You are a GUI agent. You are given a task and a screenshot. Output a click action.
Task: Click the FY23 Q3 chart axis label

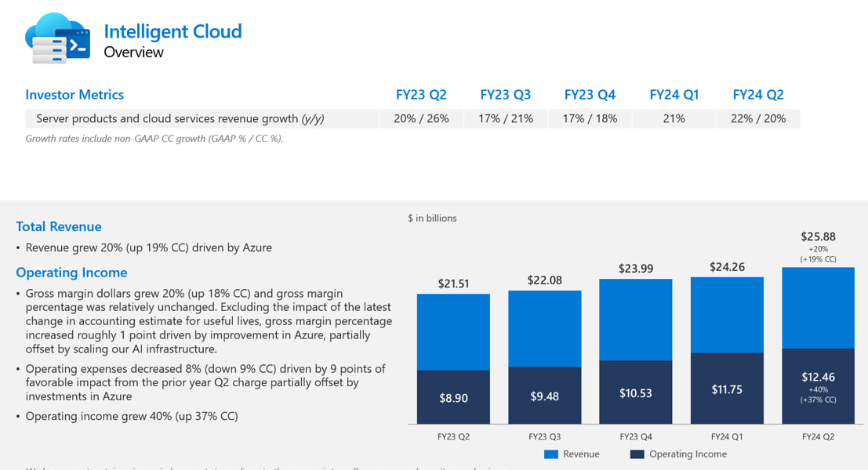pyautogui.click(x=545, y=437)
